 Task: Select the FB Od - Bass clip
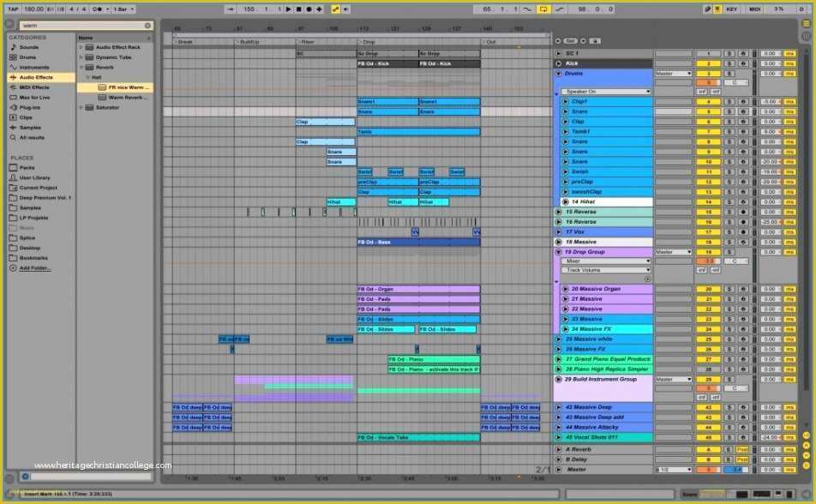(418, 242)
